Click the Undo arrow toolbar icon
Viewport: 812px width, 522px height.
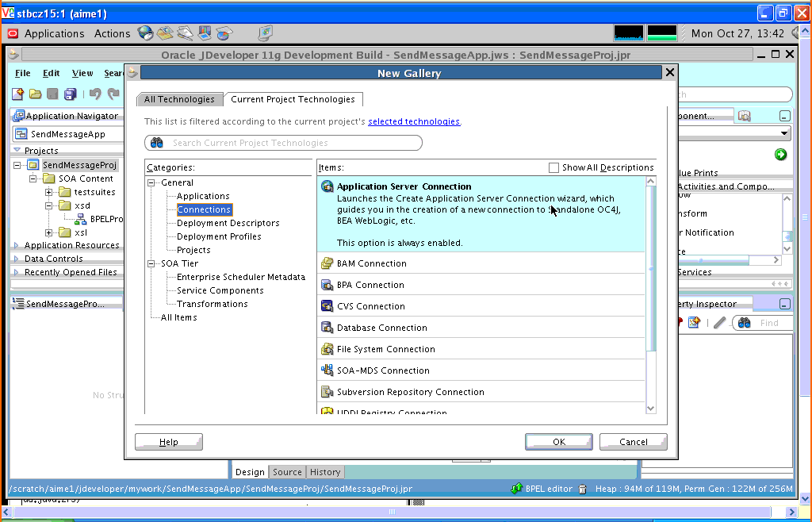tap(95, 94)
